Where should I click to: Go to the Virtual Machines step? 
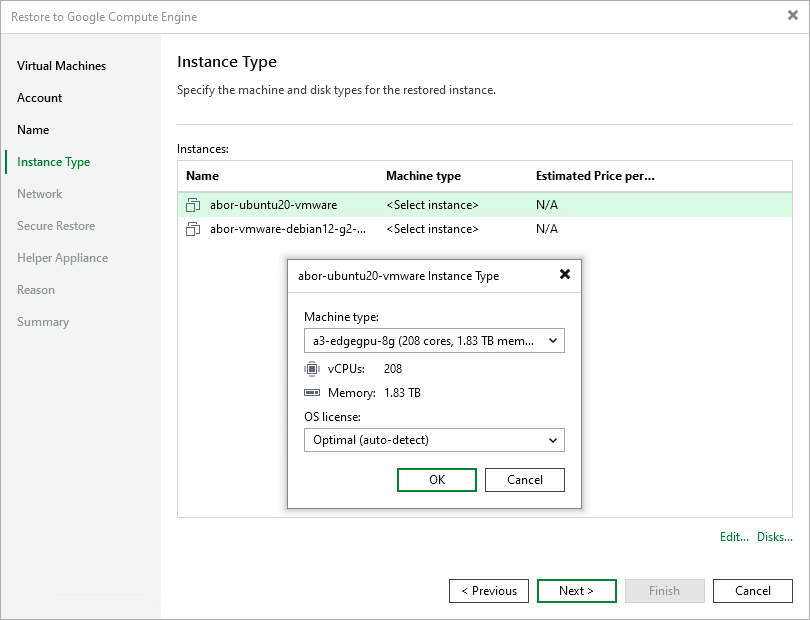[61, 66]
